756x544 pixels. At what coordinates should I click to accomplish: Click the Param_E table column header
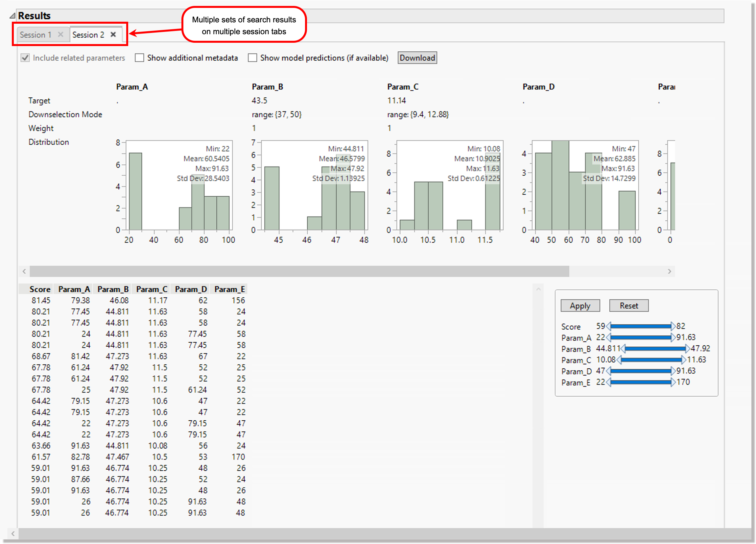(x=230, y=289)
